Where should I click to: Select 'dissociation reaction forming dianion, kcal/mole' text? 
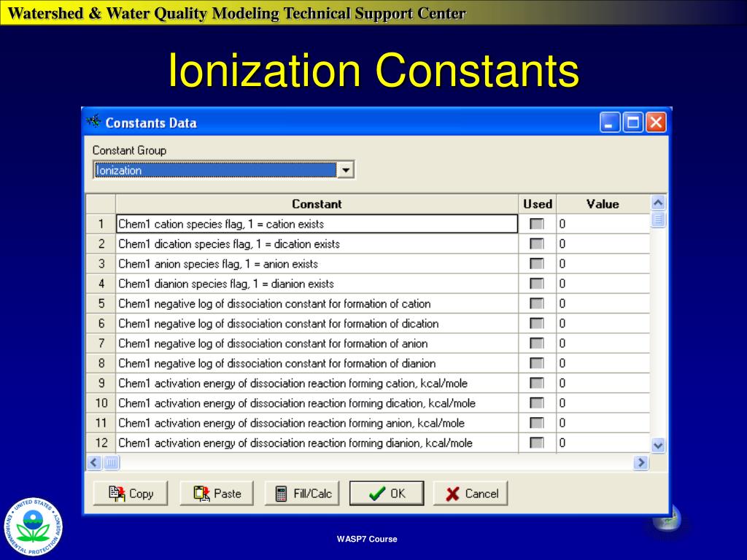tap(362, 443)
